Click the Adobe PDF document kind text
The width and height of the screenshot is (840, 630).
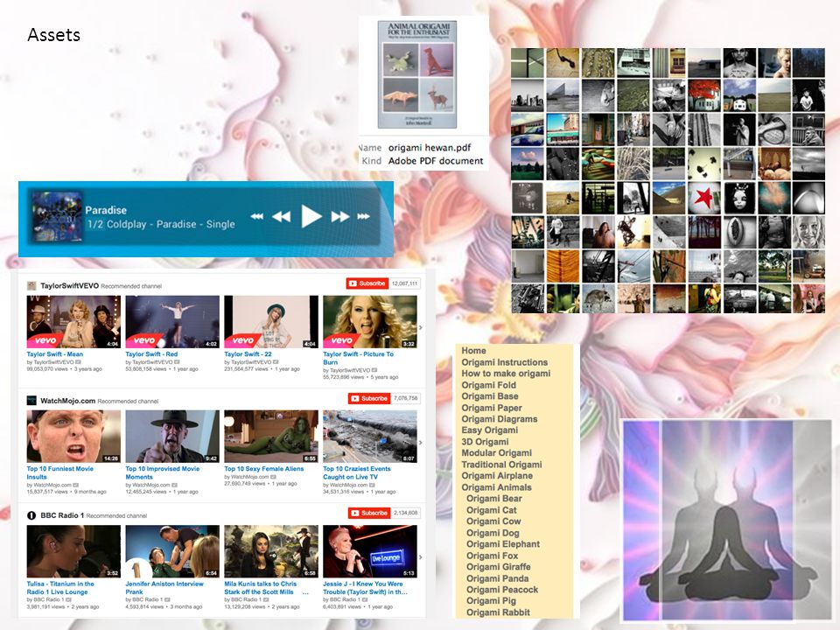(x=436, y=161)
